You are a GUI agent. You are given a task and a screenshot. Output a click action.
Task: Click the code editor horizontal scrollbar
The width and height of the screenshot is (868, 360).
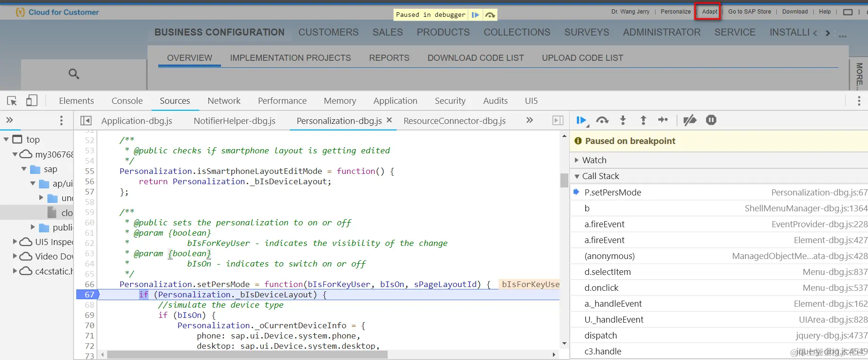(x=247, y=355)
